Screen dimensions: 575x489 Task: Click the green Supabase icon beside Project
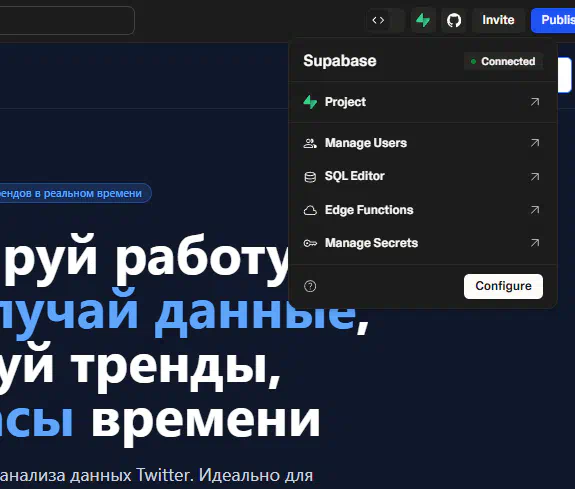[310, 102]
